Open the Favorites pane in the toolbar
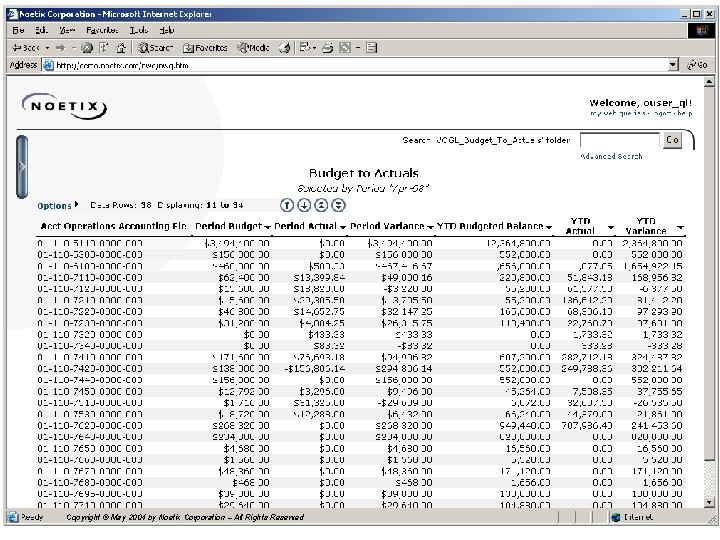Image resolution: width=720 pixels, height=540 pixels. point(205,48)
